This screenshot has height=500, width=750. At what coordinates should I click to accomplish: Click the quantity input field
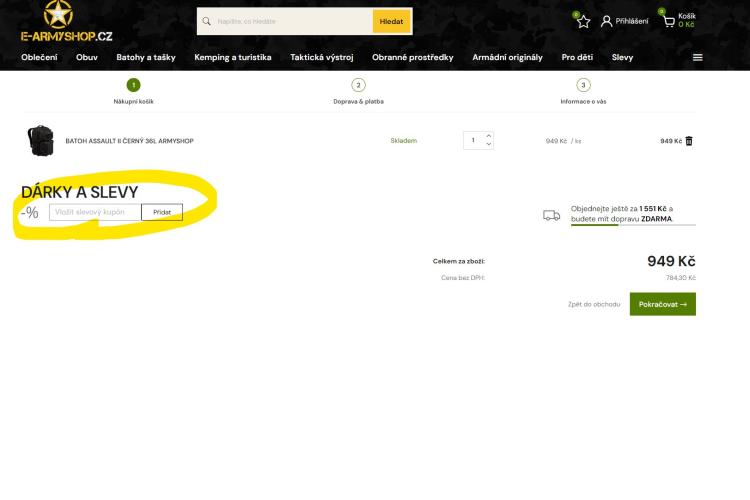click(x=474, y=140)
